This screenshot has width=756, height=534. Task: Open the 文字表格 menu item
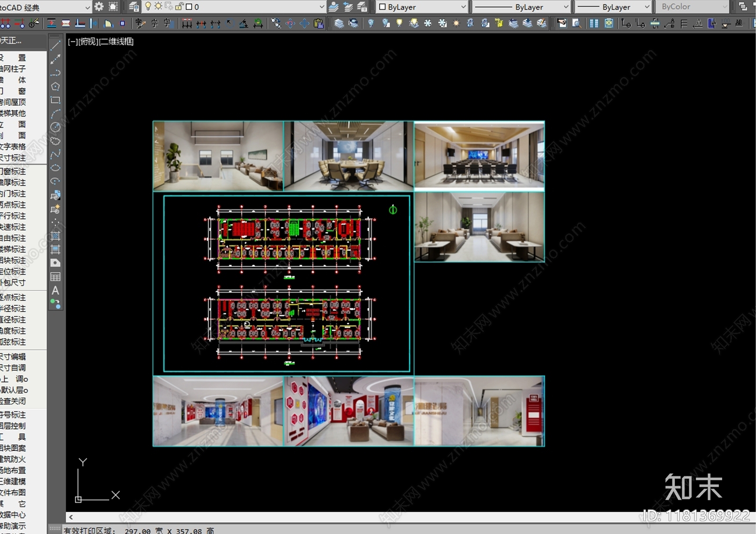(13, 146)
